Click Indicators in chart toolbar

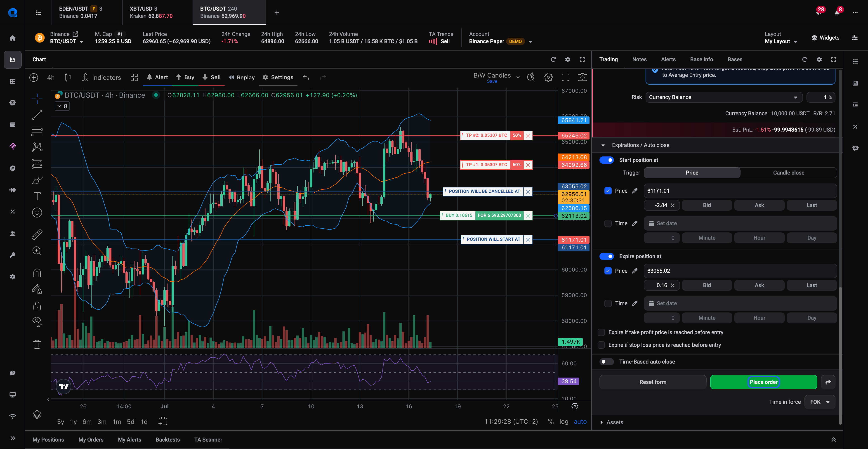pos(101,77)
